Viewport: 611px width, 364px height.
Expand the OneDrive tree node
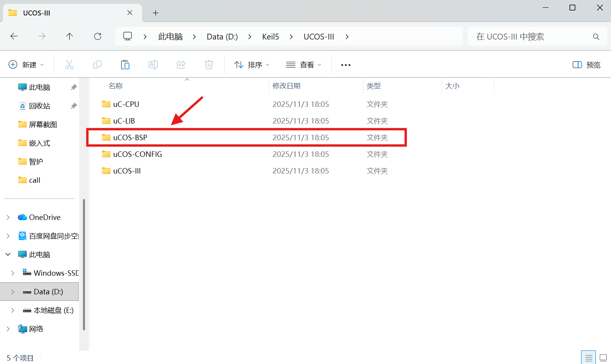point(8,217)
